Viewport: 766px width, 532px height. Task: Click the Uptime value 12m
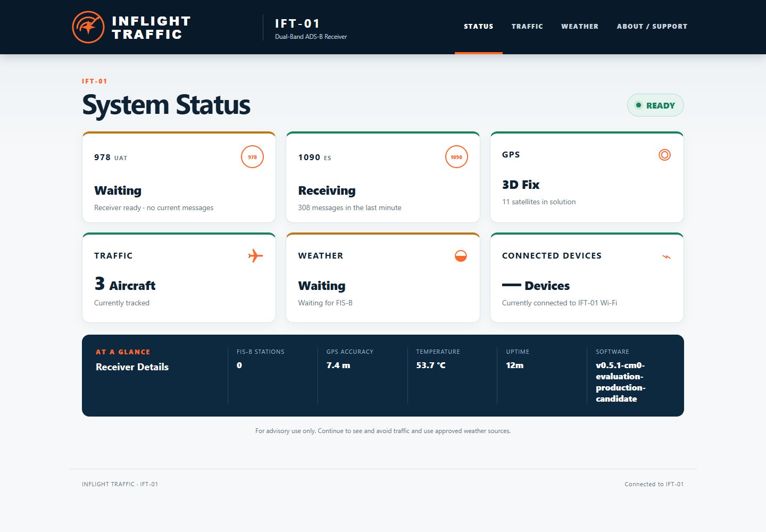515,365
